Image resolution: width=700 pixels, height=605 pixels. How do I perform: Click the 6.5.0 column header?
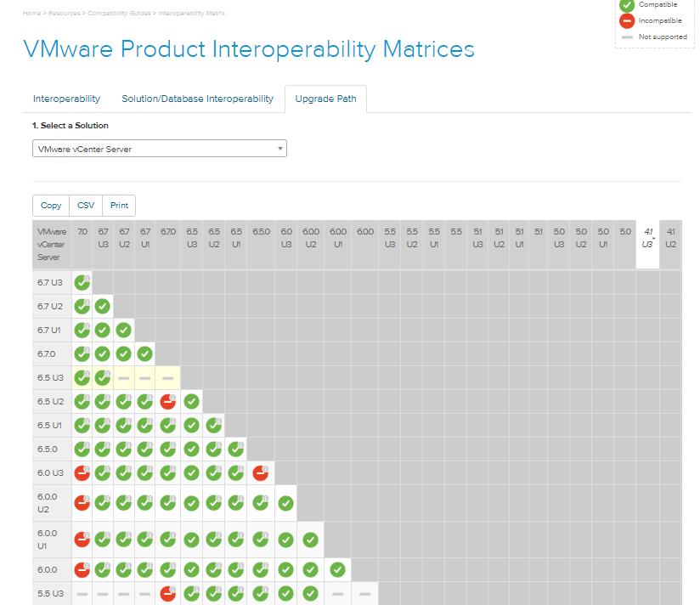(x=261, y=245)
